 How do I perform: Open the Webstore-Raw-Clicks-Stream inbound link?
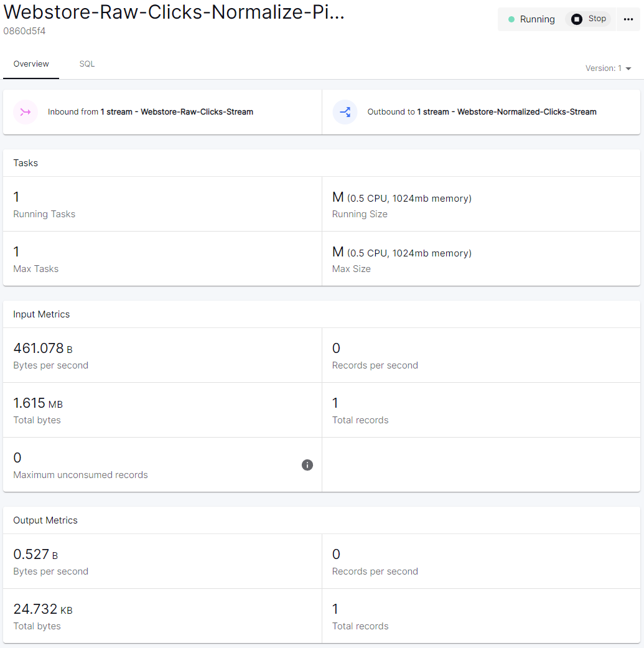[x=197, y=112]
